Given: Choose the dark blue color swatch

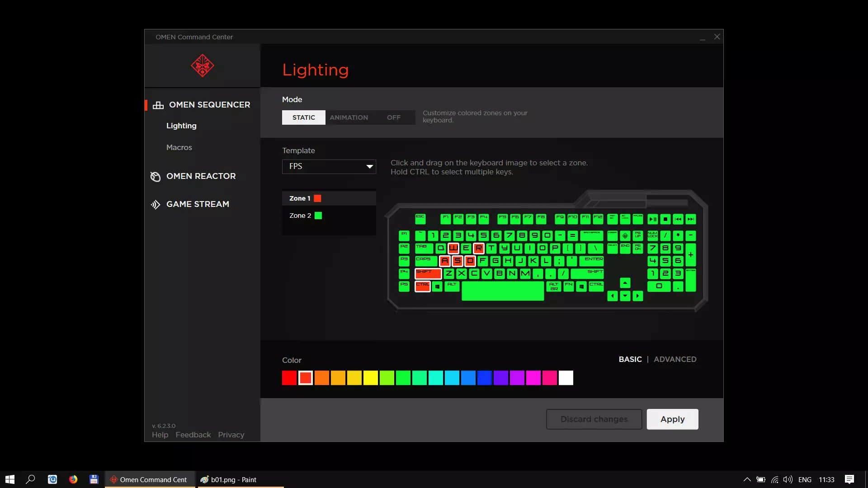Looking at the screenshot, I should (x=485, y=378).
